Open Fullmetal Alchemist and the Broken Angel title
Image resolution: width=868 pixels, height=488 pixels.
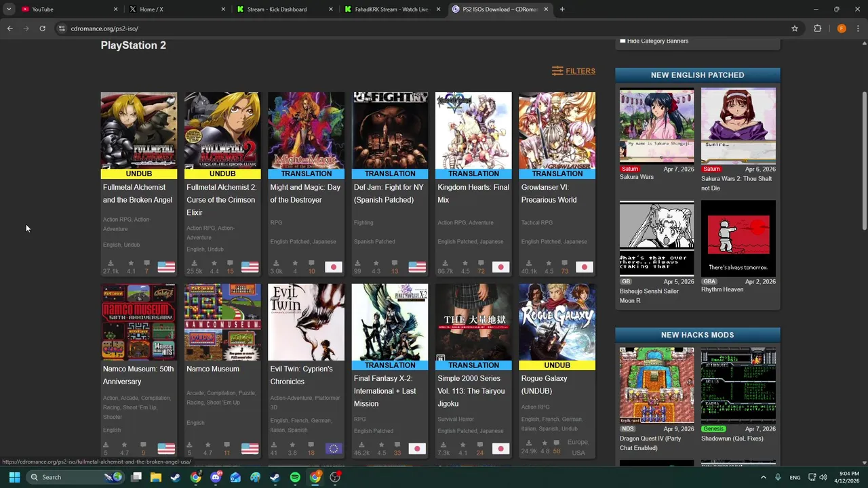(x=138, y=193)
